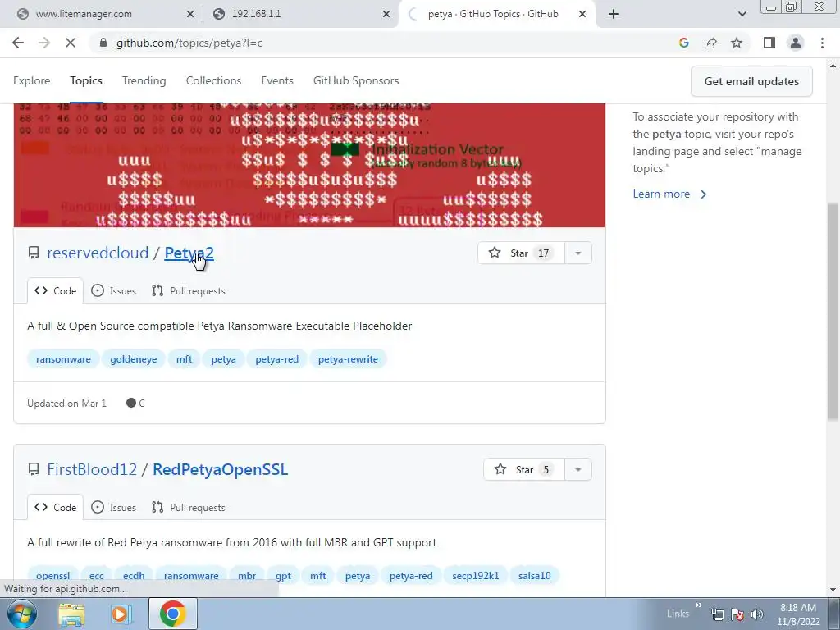Screen dimensions: 840x630
Task: Click the network tray icon
Action: [717, 614]
